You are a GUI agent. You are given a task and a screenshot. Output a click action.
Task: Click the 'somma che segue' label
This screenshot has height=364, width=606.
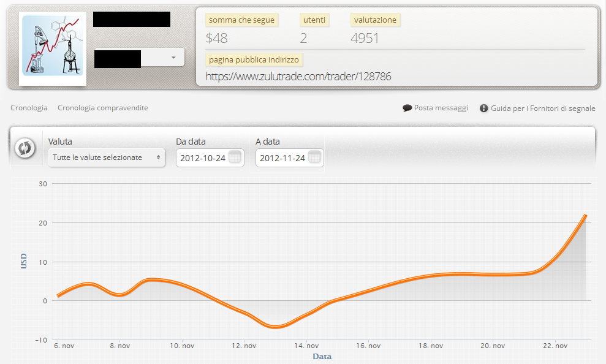coord(241,20)
